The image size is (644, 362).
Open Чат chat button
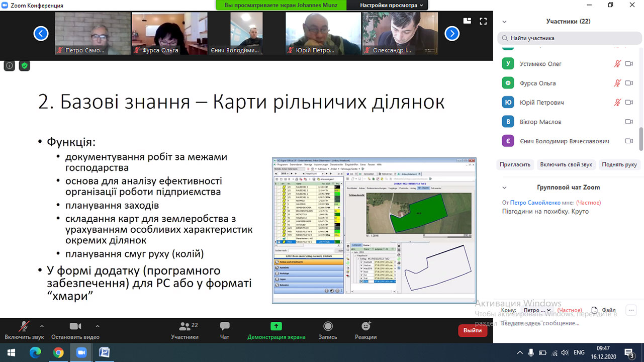225,331
